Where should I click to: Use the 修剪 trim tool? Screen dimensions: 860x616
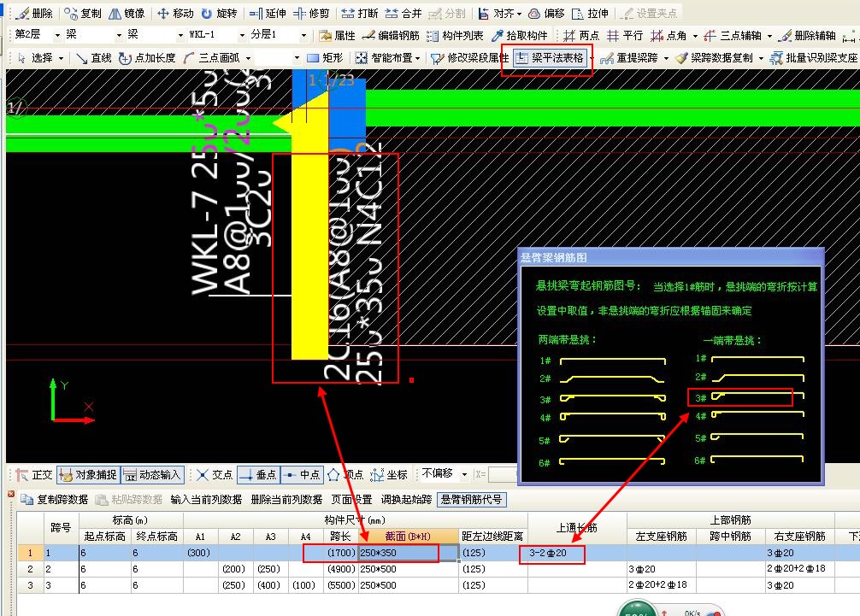point(311,13)
